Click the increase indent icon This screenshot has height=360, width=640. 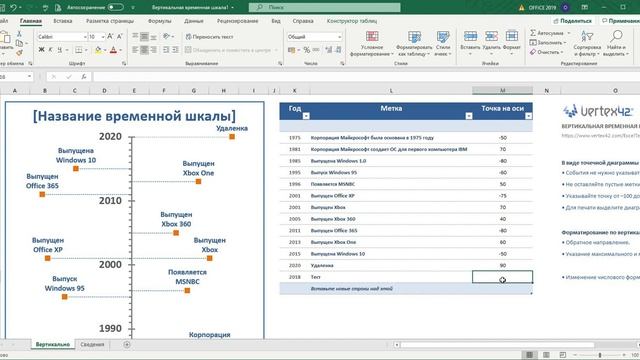point(175,50)
